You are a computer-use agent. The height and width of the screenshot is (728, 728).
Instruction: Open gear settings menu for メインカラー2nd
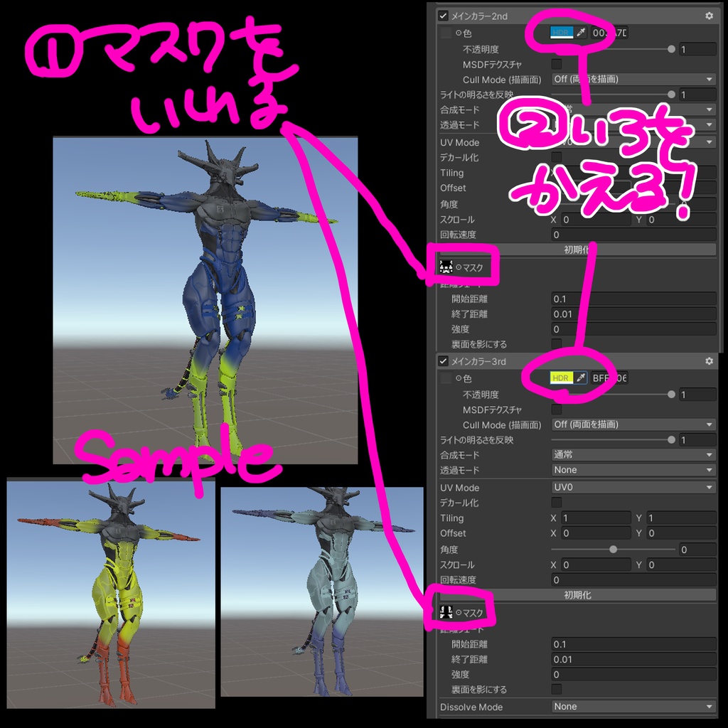pos(709,16)
